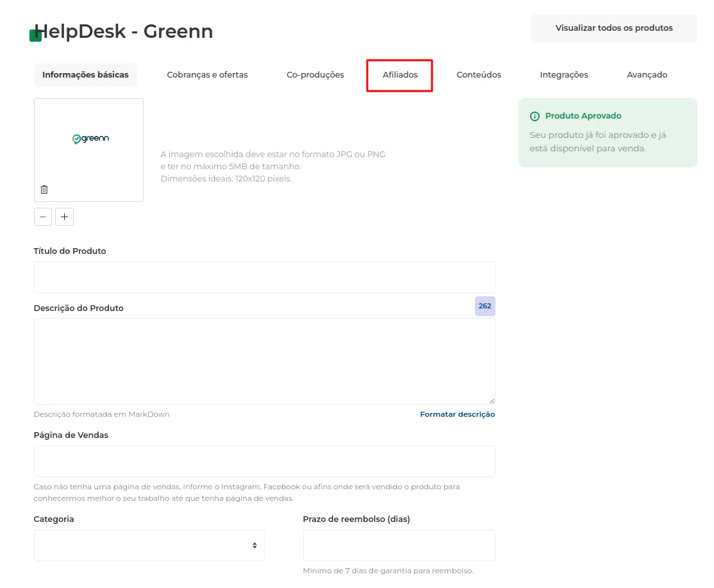Screen dimensions: 714x588
Task: Go to the Co-produções tab
Action: 315,74
